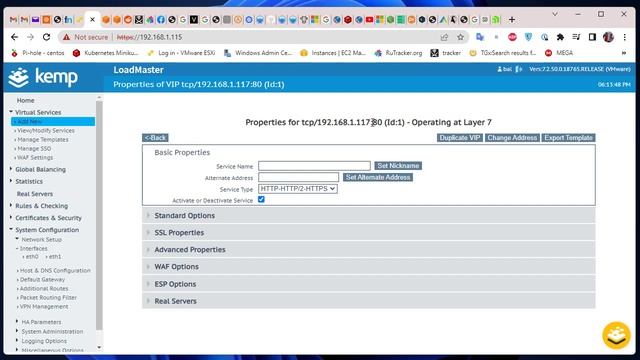Image resolution: width=640 pixels, height=360 pixels.
Task: Expand Certificates & Security menu
Action: click(48, 218)
